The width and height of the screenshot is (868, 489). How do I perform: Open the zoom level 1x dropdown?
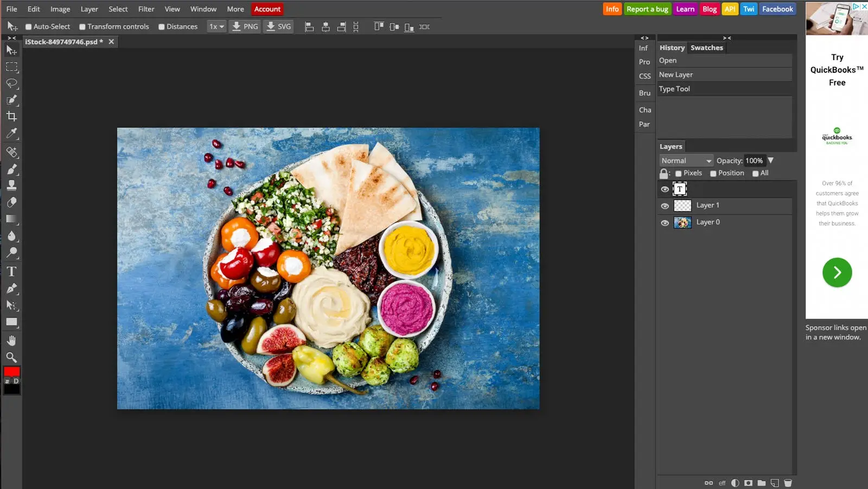click(216, 26)
